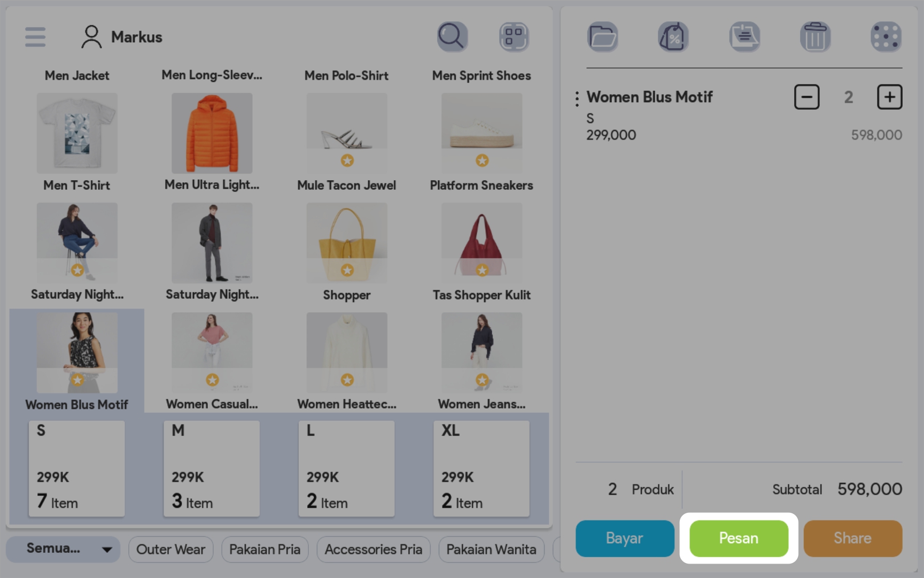Open the three-dot menu beside Women Blus Motif
The width and height of the screenshot is (924, 578).
click(x=577, y=98)
